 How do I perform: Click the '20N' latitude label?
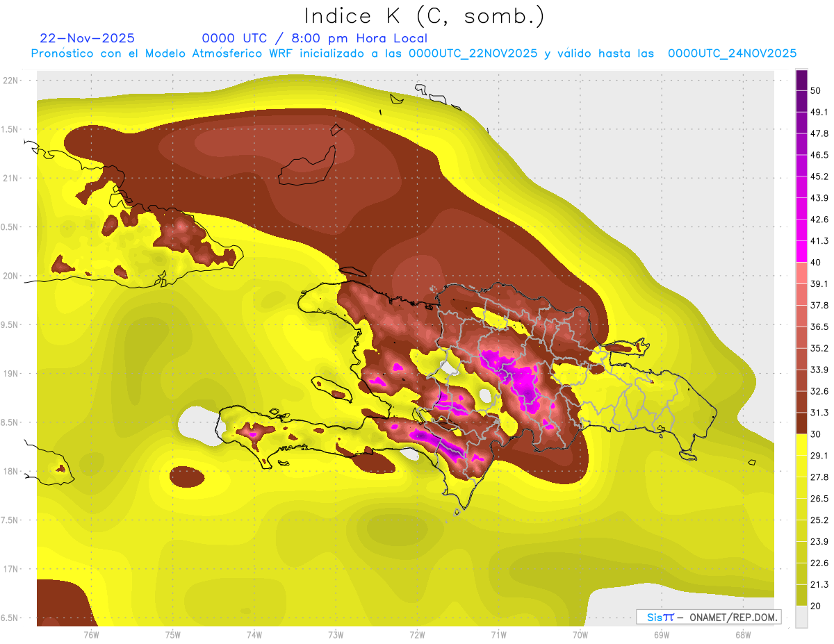coord(12,276)
